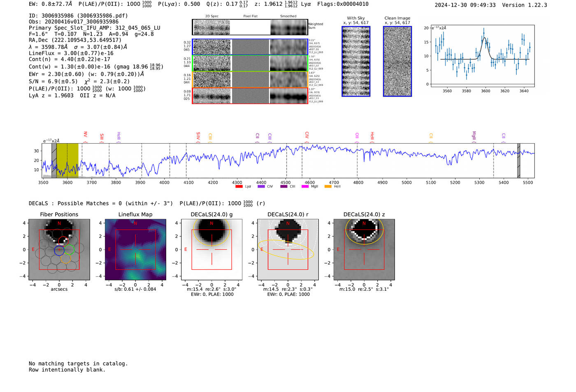This screenshot has height=392, width=576.
Task: Click the "Primary Spec_Slot_IFU_AMP: 312_045_065_LU" line
Action: [x=95, y=28]
